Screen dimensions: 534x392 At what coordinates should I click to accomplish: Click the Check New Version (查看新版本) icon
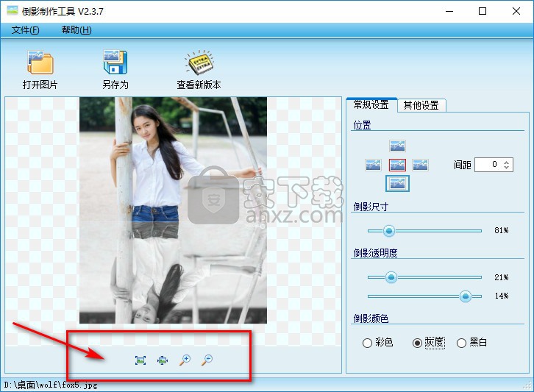tap(199, 63)
